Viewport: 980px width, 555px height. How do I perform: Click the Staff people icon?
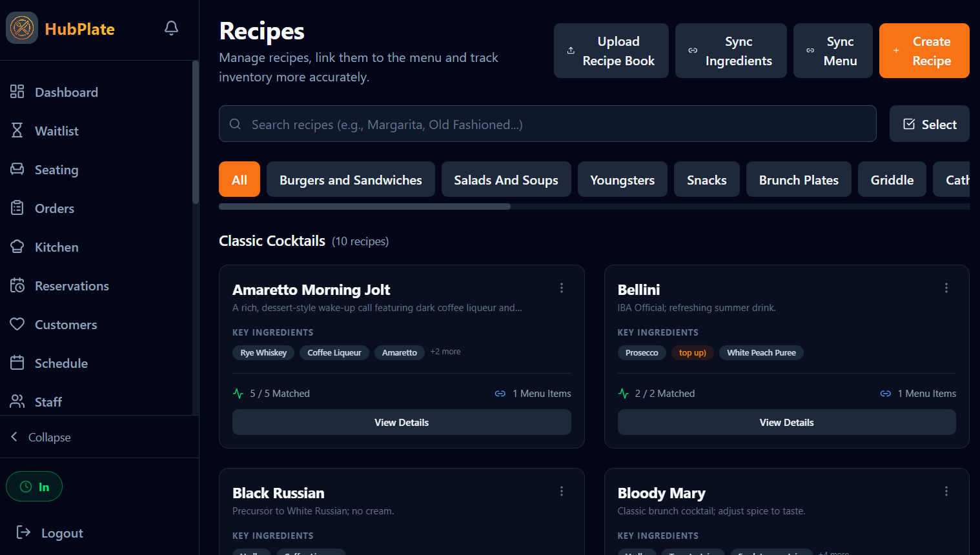17,401
